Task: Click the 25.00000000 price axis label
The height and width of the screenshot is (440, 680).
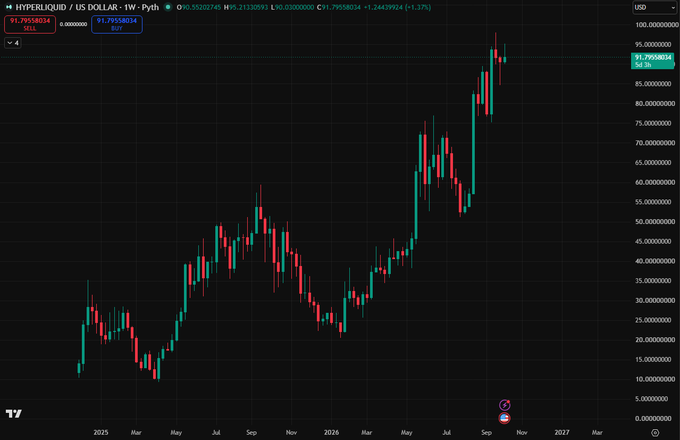Action: 655,320
